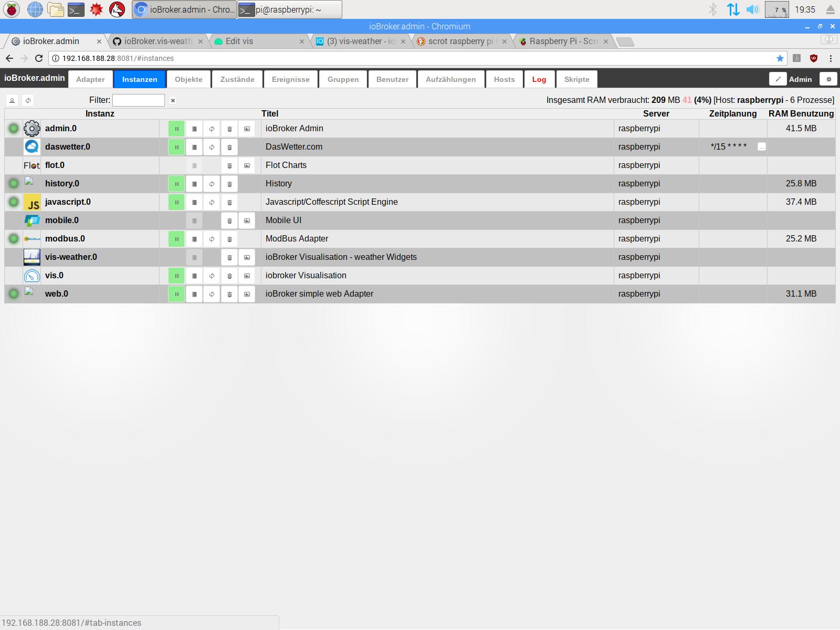The width and height of the screenshot is (840, 630).
Task: Open the Raspberry Pi start menu
Action: tap(12, 9)
